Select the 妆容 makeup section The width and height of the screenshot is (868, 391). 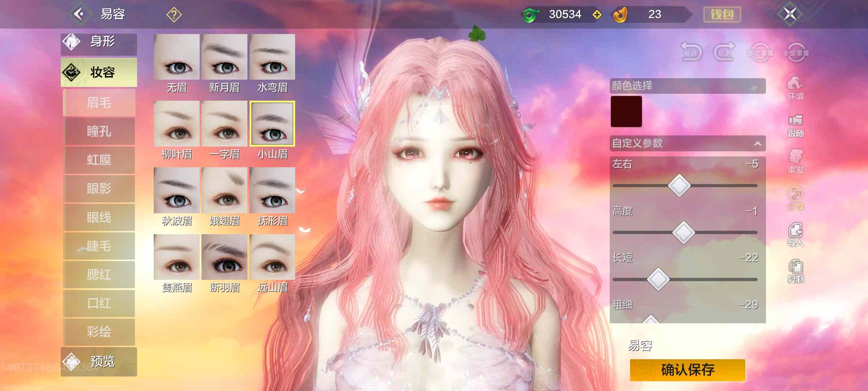tap(99, 72)
